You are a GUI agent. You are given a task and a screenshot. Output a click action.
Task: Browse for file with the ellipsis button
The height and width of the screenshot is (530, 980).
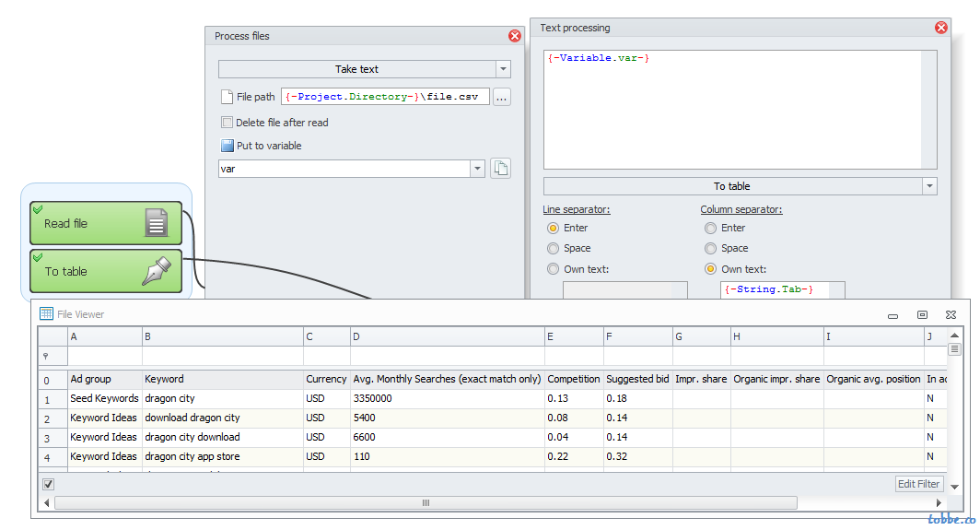(x=501, y=97)
